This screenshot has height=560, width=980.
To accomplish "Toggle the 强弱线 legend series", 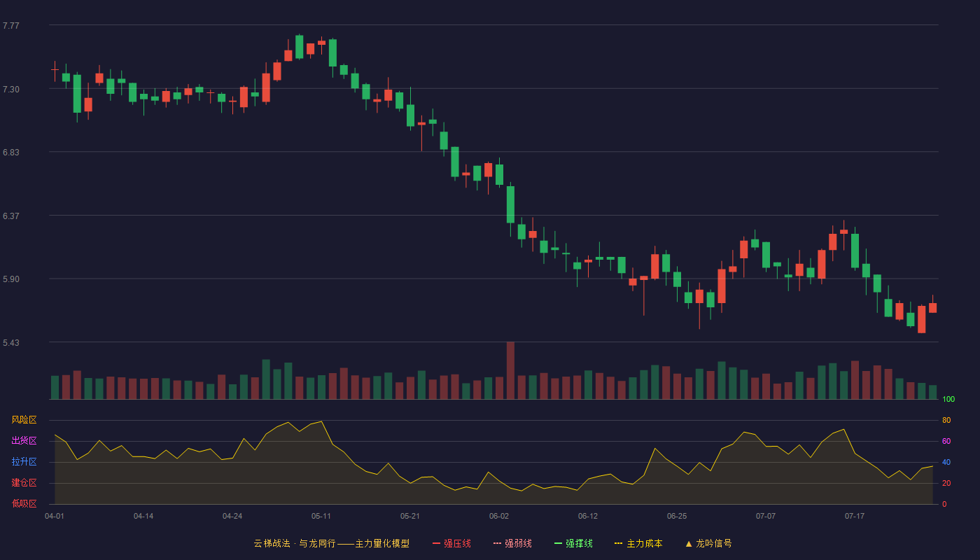I will click(x=512, y=543).
